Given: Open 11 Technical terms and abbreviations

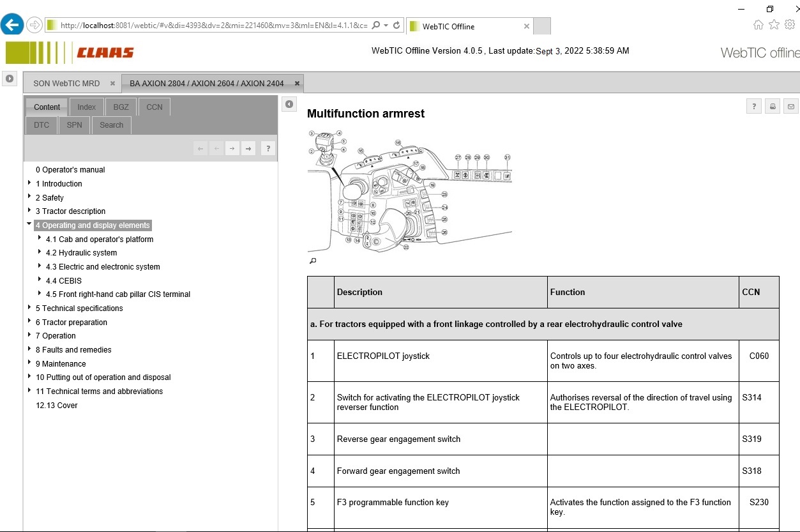Looking at the screenshot, I should tap(99, 391).
